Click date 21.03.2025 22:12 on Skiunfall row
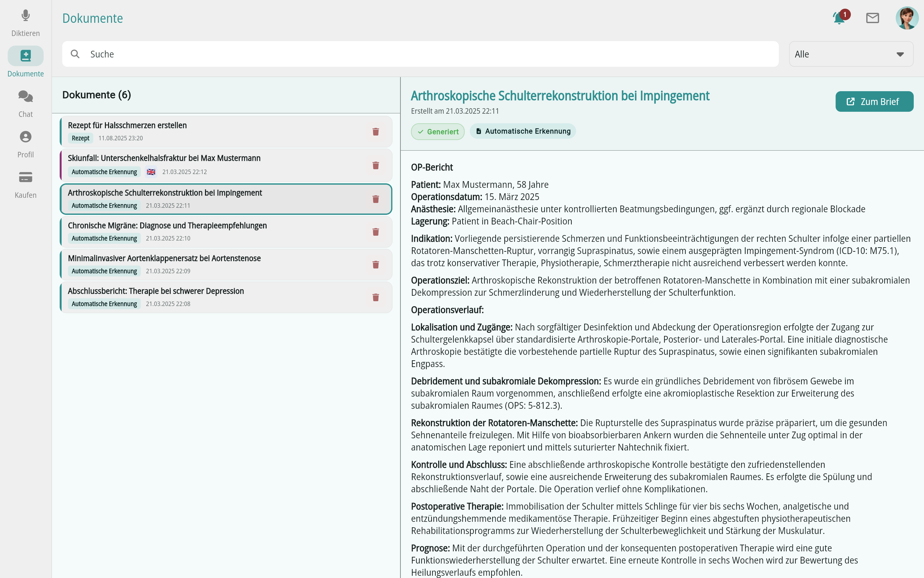This screenshot has height=578, width=924. coord(184,172)
